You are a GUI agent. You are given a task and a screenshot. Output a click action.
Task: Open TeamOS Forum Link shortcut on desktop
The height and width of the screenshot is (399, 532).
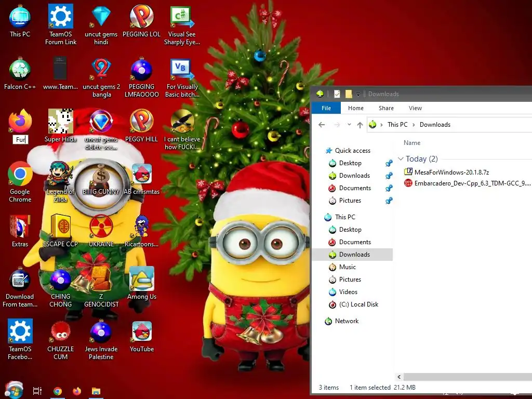(61, 24)
